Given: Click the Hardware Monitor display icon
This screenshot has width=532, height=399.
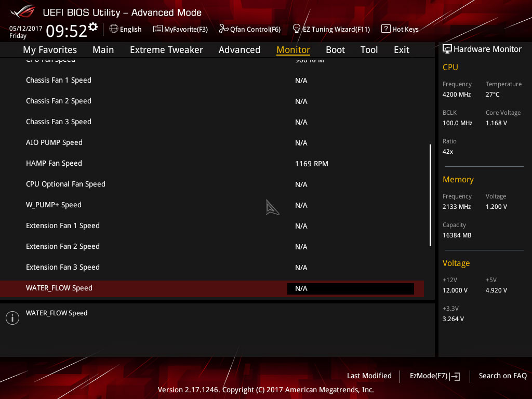Looking at the screenshot, I should (x=447, y=49).
